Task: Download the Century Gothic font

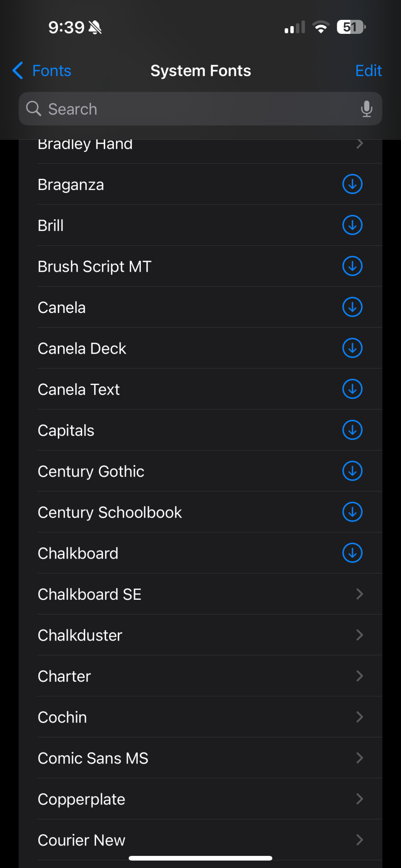Action: pyautogui.click(x=352, y=471)
